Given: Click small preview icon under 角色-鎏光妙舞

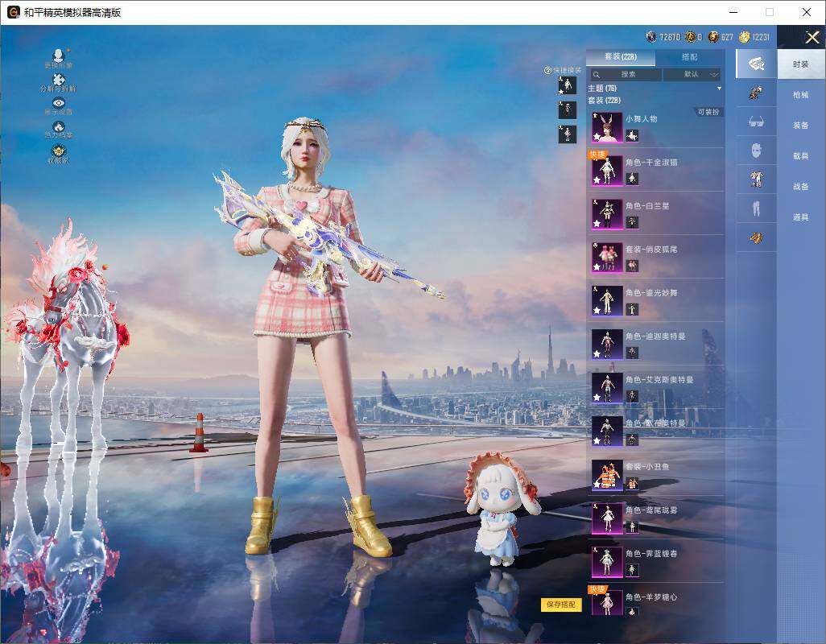Looking at the screenshot, I should click(x=632, y=310).
